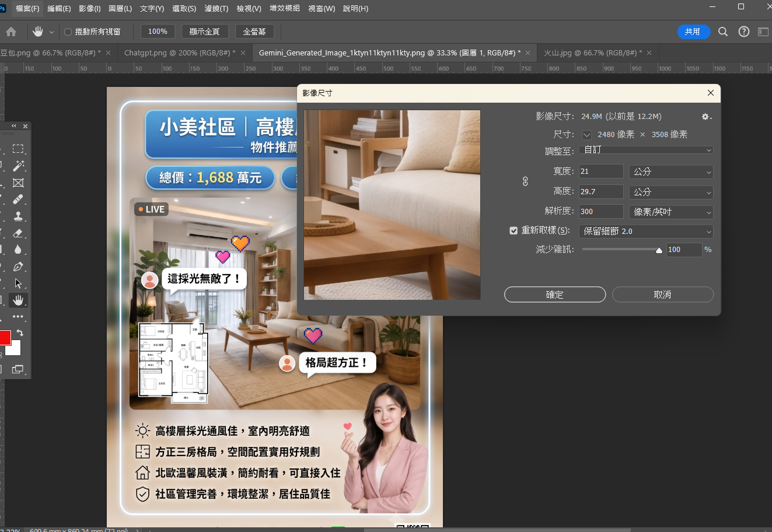
Task: Open the 解析度 unit dropdown
Action: [x=671, y=212]
